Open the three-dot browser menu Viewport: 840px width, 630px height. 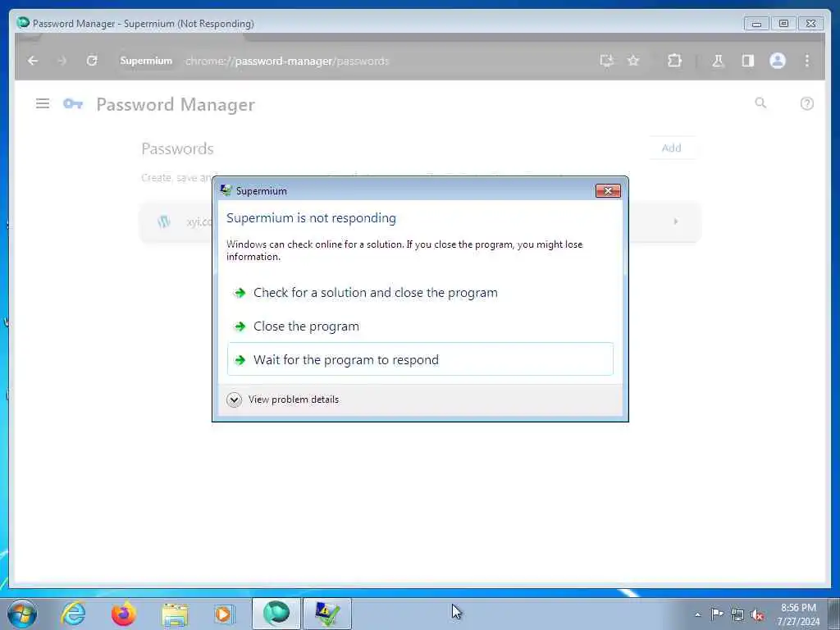(807, 61)
